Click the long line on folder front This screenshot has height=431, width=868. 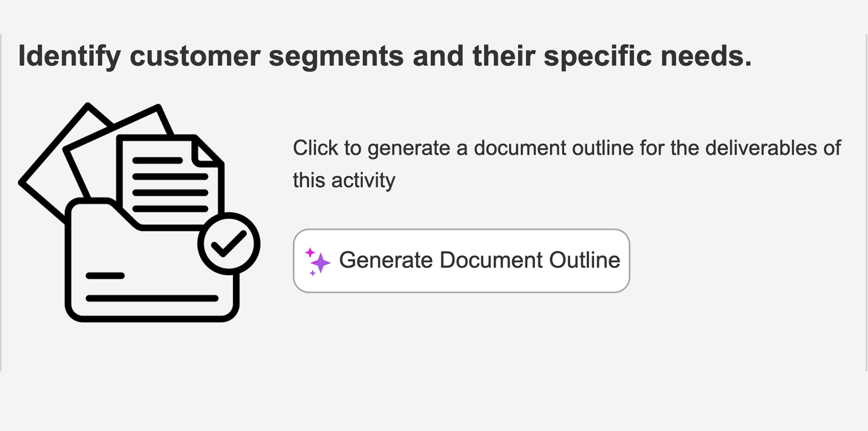(x=152, y=298)
